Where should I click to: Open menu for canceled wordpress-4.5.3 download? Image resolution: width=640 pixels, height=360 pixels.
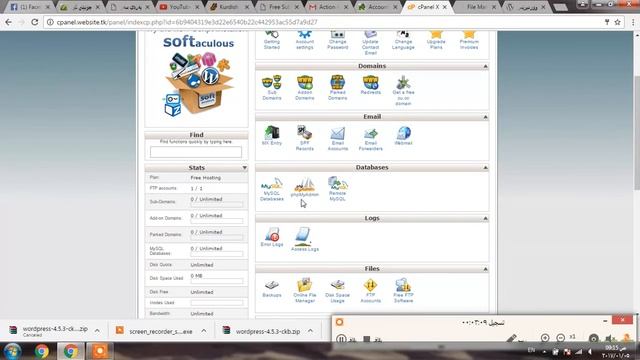[97, 331]
